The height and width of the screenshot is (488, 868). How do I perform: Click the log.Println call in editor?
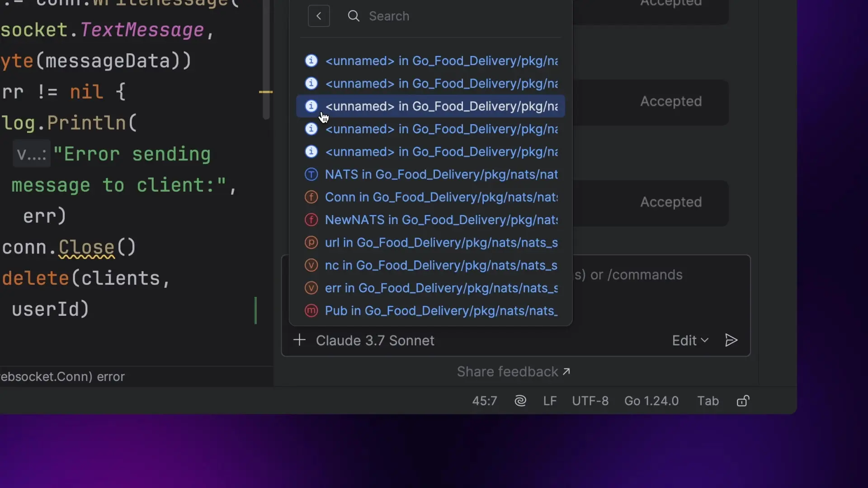pyautogui.click(x=69, y=123)
